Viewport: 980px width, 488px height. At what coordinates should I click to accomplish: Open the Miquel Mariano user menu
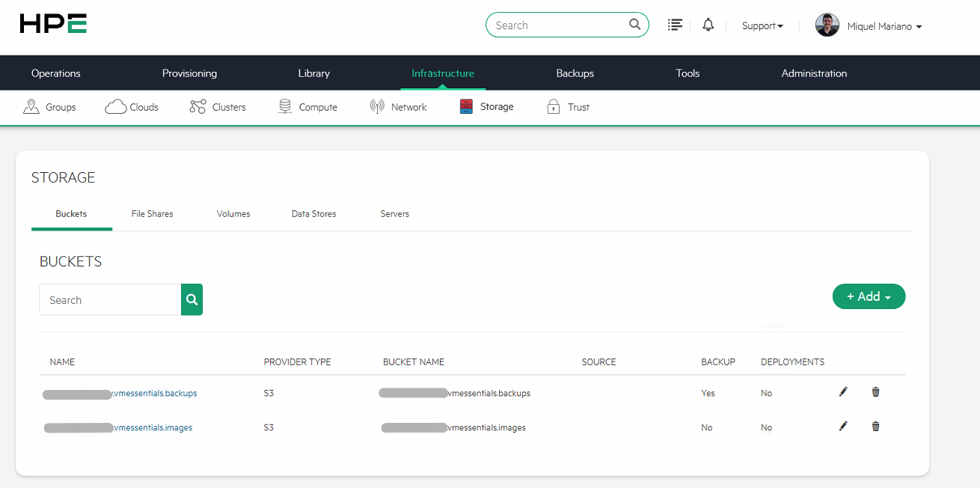tap(884, 26)
